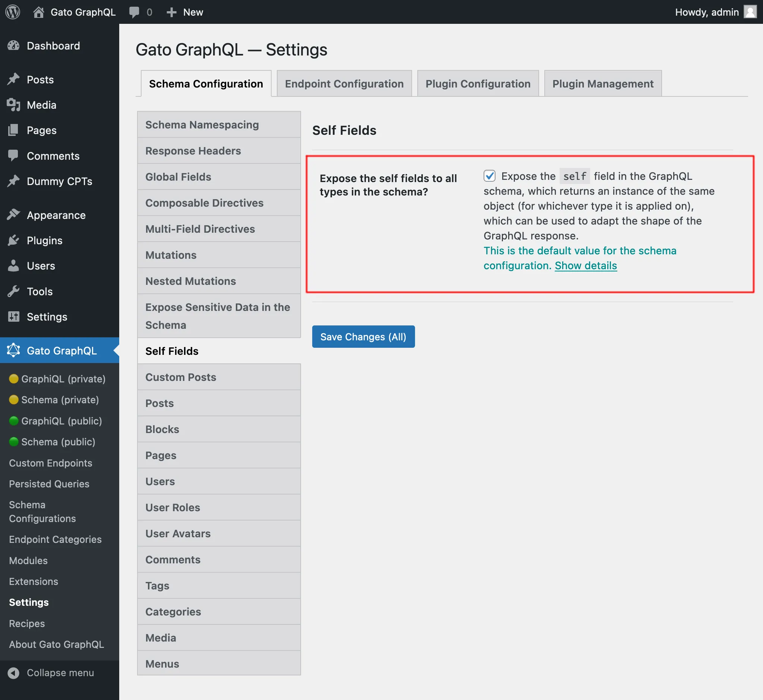The height and width of the screenshot is (700, 763).
Task: Switch to the Schema Configuration tab
Action: pyautogui.click(x=206, y=84)
